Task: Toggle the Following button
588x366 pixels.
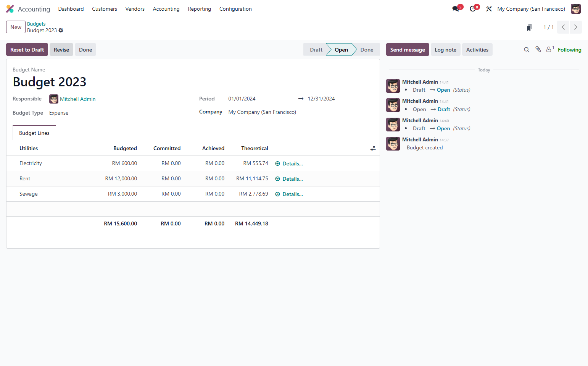Action: click(x=569, y=50)
